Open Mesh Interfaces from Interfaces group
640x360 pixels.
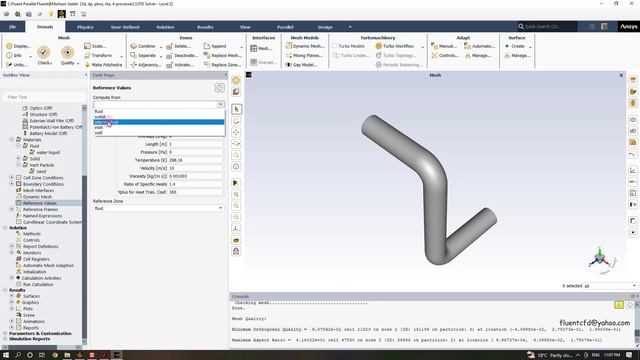tap(261, 48)
